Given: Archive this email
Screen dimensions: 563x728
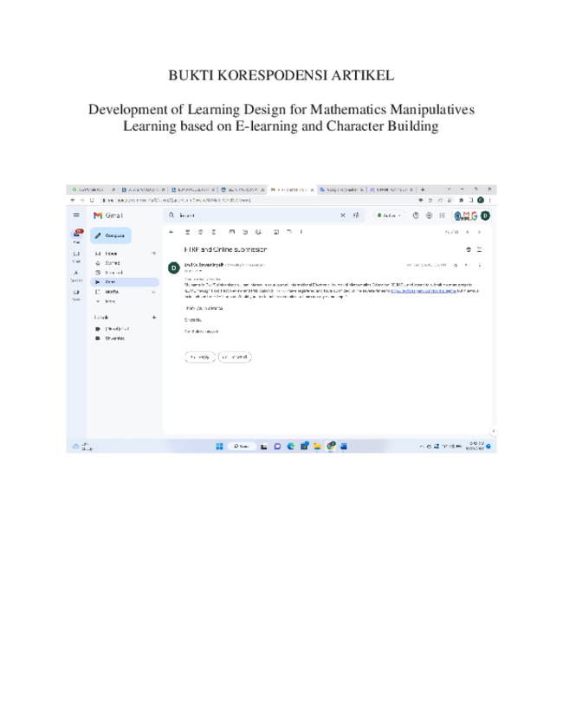Looking at the screenshot, I should click(188, 232).
